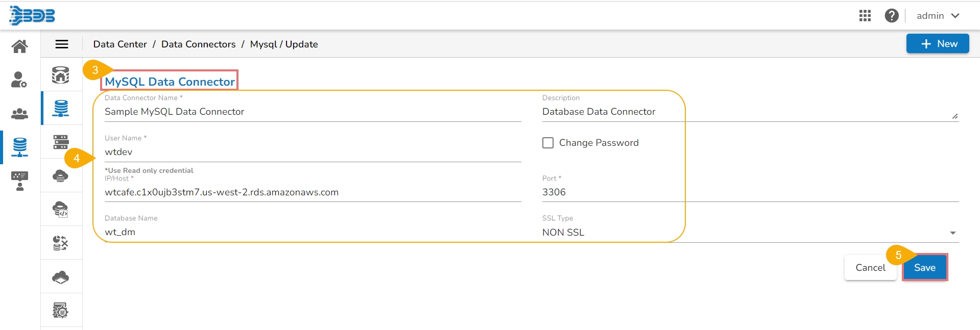Click the IP/Host input field
Viewport: 980px width, 330px height.
tap(312, 192)
